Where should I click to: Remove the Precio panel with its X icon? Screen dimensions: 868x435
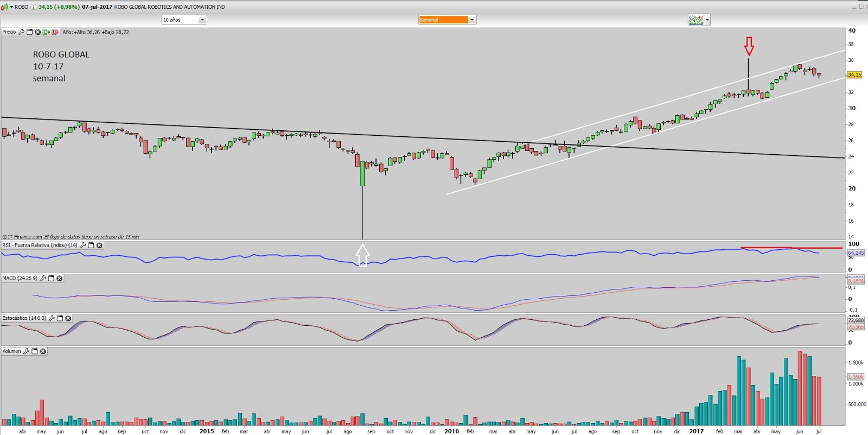point(38,32)
